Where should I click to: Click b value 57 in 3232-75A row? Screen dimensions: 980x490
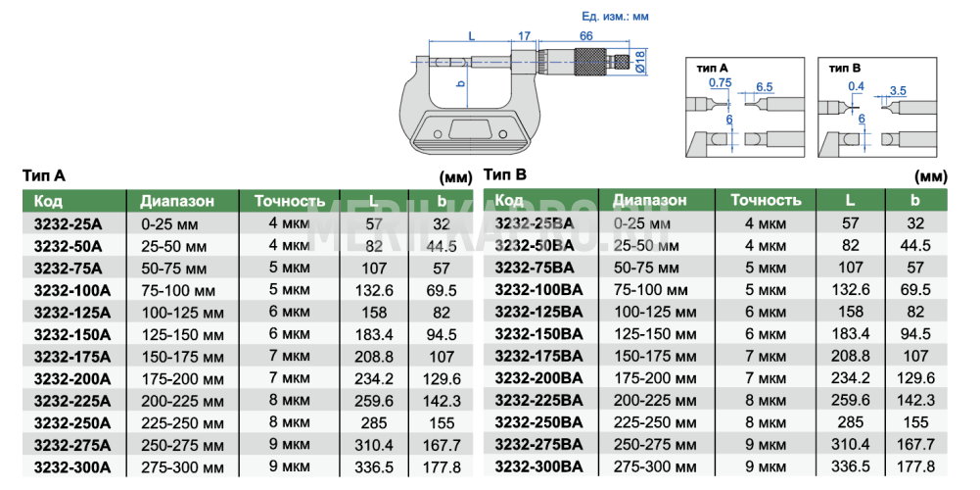[442, 269]
